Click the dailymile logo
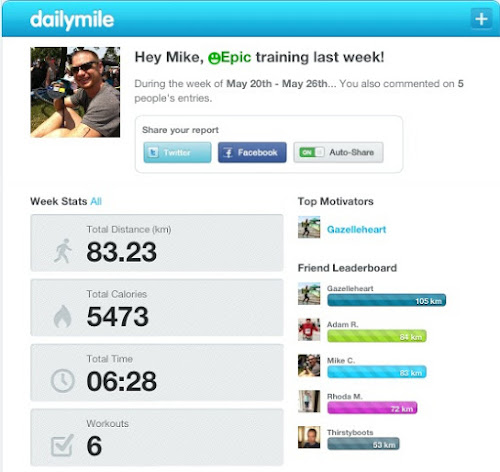The width and height of the screenshot is (500, 472). (72, 20)
